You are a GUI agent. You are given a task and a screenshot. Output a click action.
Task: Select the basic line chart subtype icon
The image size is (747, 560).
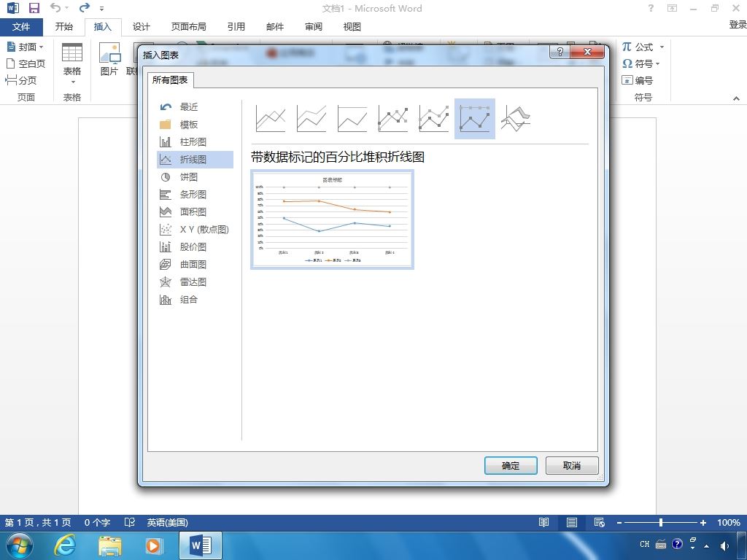tap(271, 119)
